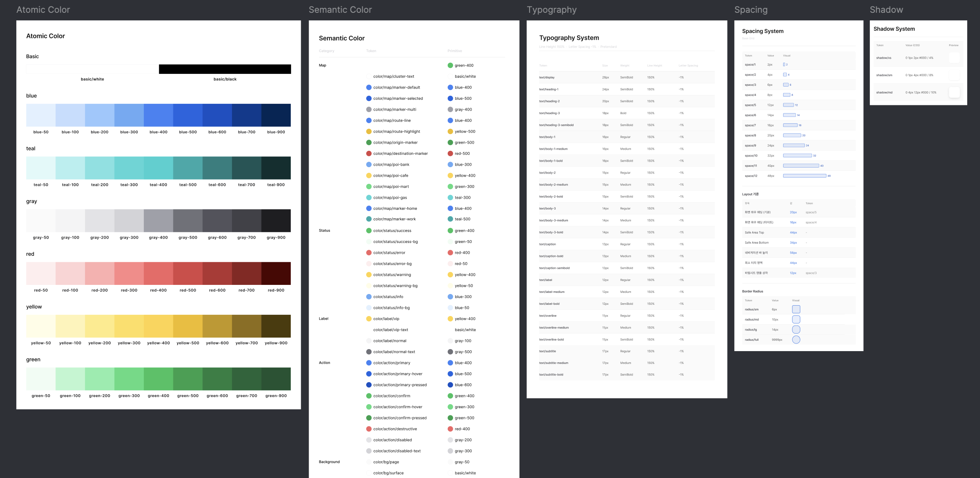Select the radius/sm square preview
This screenshot has height=478, width=980.
(796, 309)
